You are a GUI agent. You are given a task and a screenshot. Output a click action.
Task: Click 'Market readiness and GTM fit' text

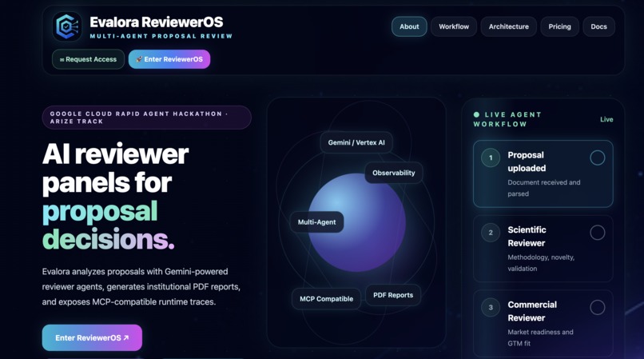(540, 337)
